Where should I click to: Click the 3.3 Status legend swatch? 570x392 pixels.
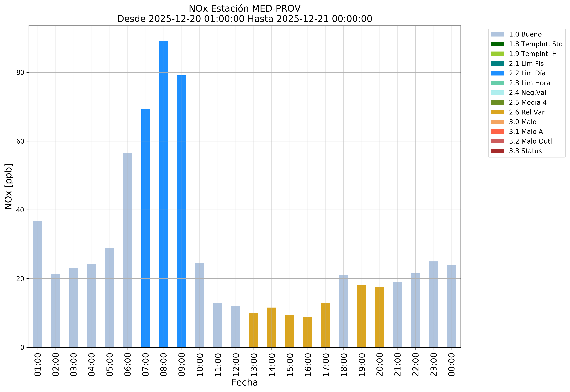point(497,151)
